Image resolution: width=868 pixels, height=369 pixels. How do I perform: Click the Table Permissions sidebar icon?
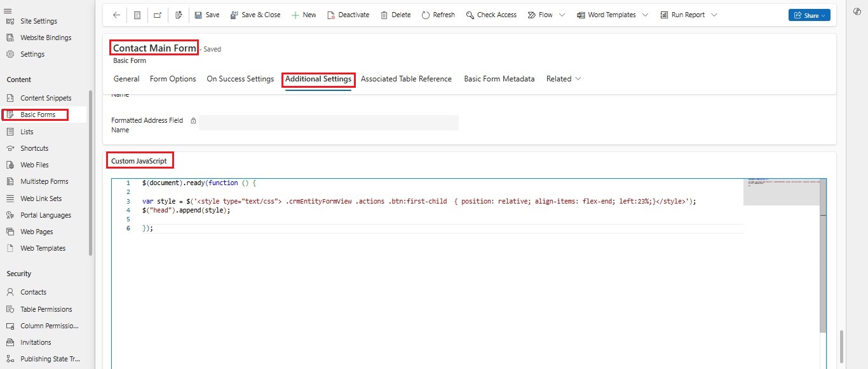click(x=10, y=309)
